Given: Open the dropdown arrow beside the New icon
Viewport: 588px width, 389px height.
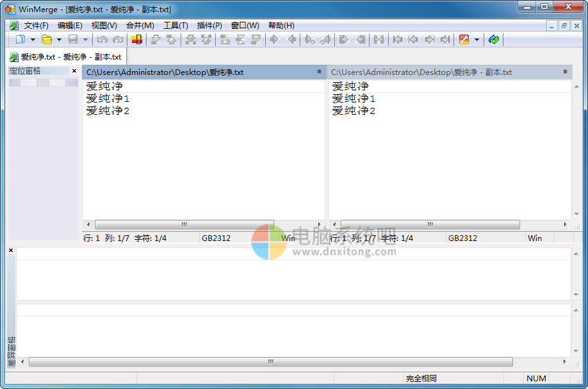Looking at the screenshot, I should (31, 39).
